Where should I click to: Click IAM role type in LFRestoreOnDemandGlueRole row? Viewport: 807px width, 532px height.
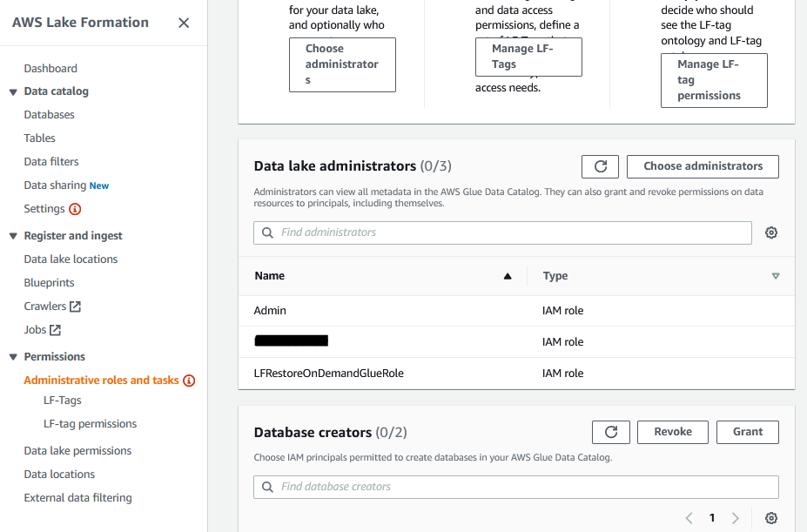tap(562, 374)
